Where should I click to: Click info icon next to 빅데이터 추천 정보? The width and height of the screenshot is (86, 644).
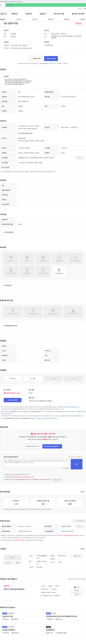(15, 607)
